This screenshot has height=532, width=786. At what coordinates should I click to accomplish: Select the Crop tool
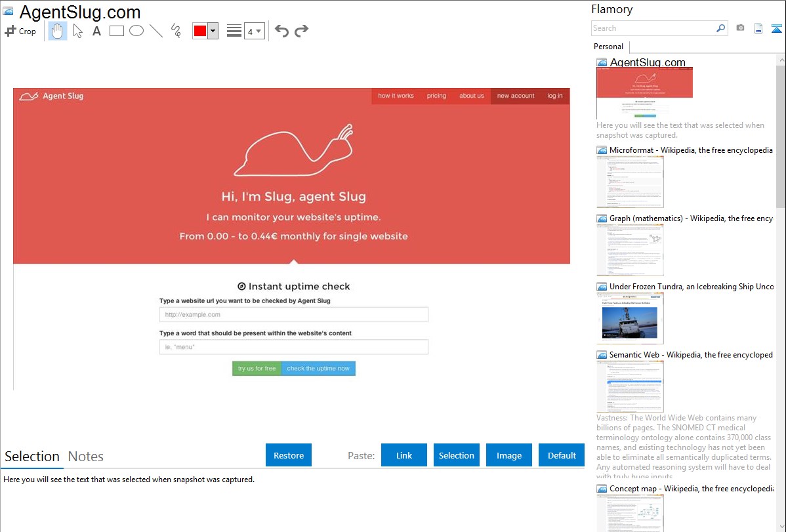point(20,31)
